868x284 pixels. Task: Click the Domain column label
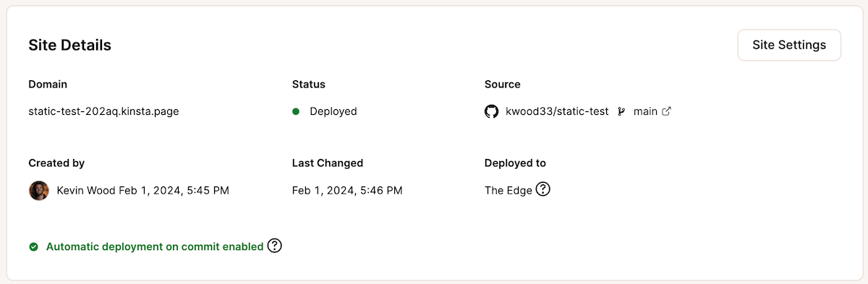(x=48, y=85)
